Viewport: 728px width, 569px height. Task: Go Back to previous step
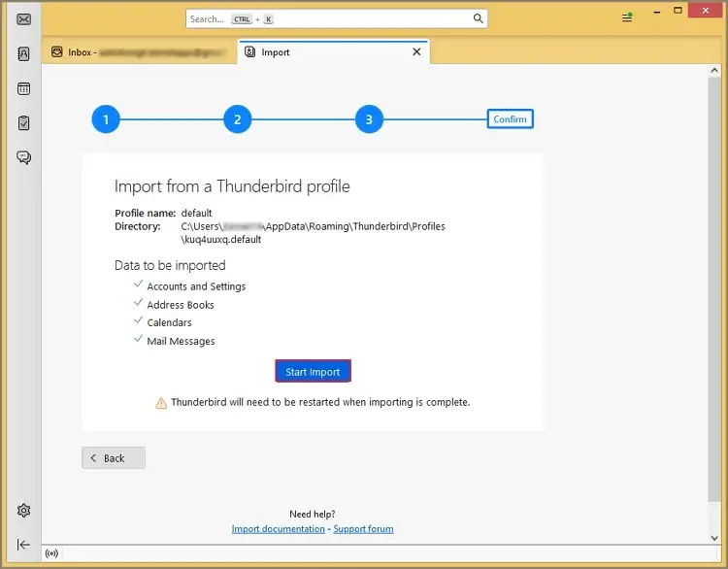114,458
